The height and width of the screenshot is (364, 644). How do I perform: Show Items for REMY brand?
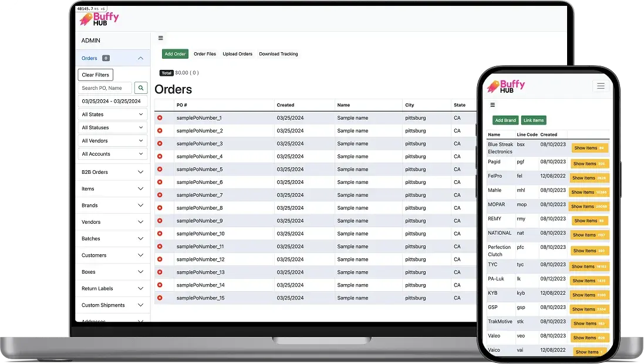point(589,221)
